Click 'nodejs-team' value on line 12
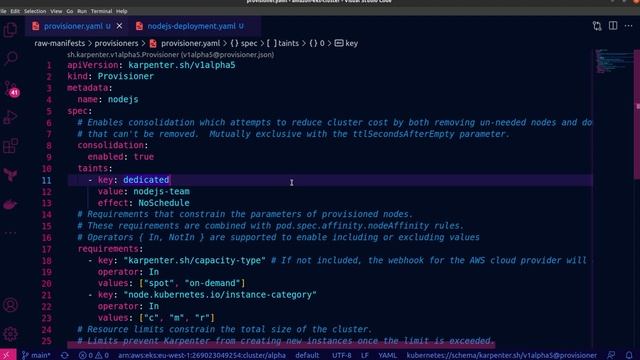The image size is (640, 360). coord(161,191)
